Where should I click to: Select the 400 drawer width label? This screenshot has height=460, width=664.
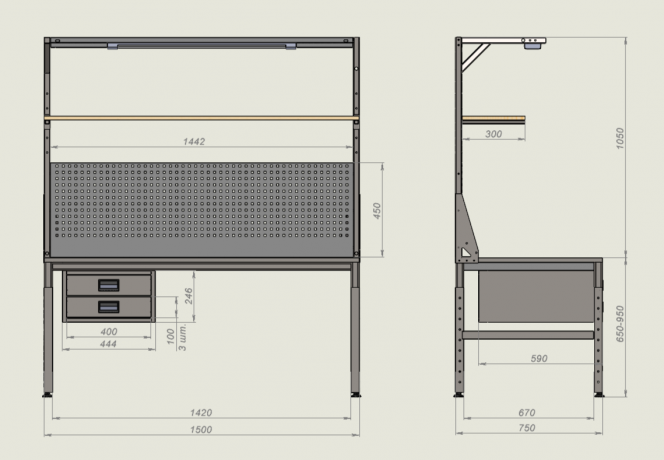109,332
